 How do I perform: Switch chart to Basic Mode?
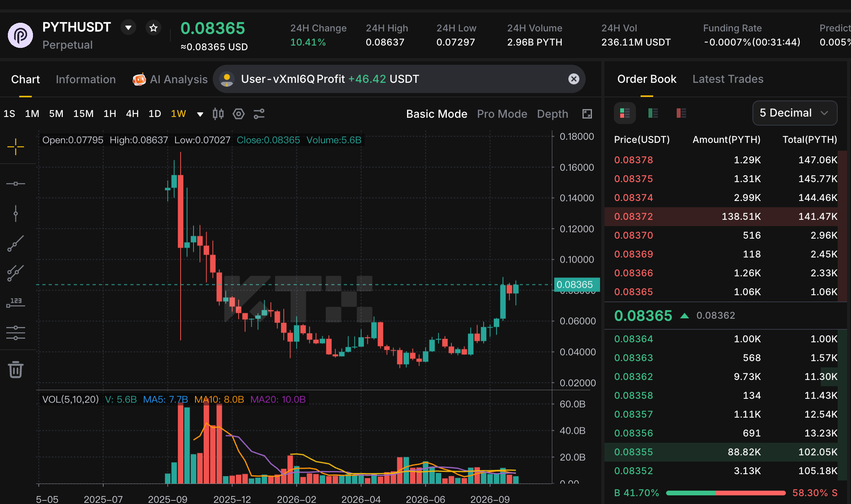click(x=436, y=114)
